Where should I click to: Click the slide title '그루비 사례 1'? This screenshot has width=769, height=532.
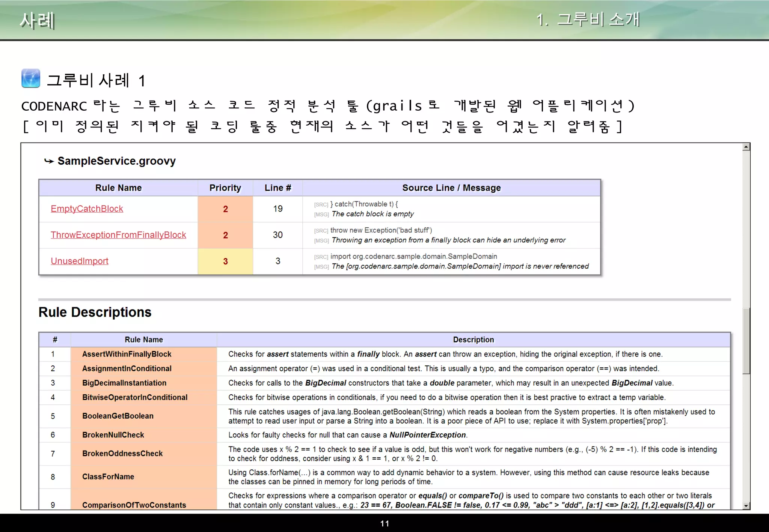pos(96,80)
